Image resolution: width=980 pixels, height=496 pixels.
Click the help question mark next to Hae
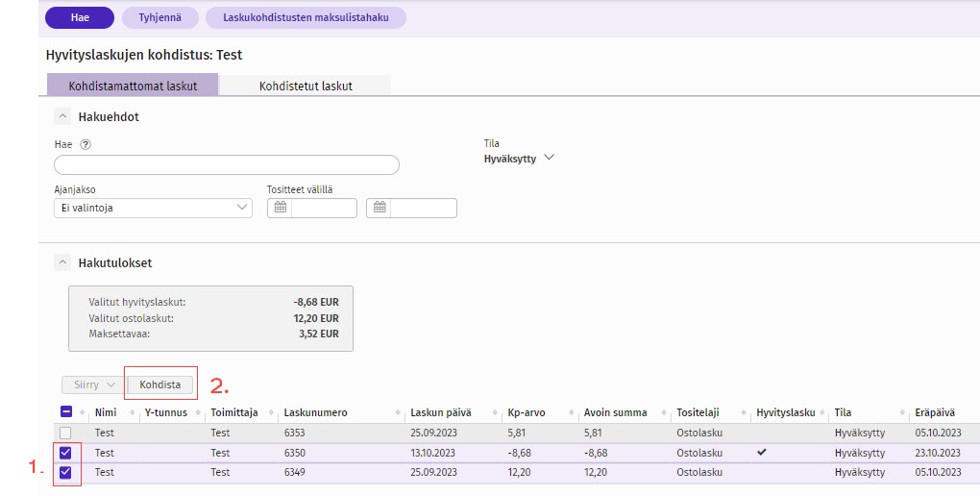86,144
